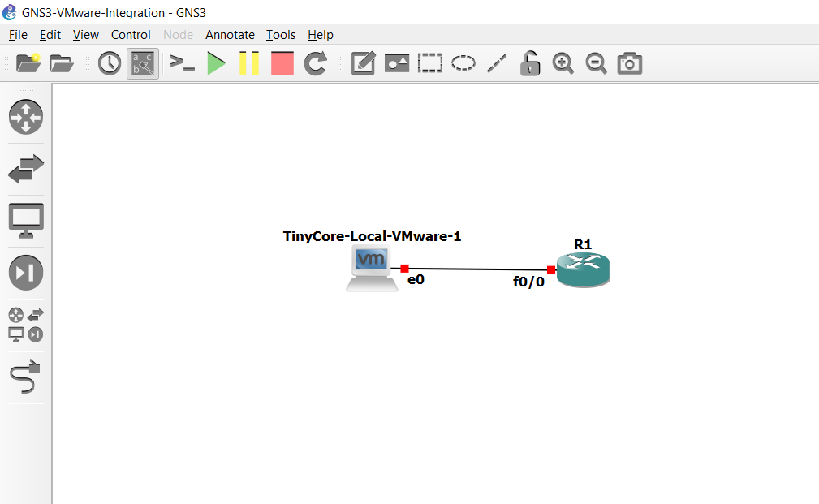This screenshot has width=819, height=504.
Task: Browse all devices in the sidebar
Action: click(x=26, y=325)
